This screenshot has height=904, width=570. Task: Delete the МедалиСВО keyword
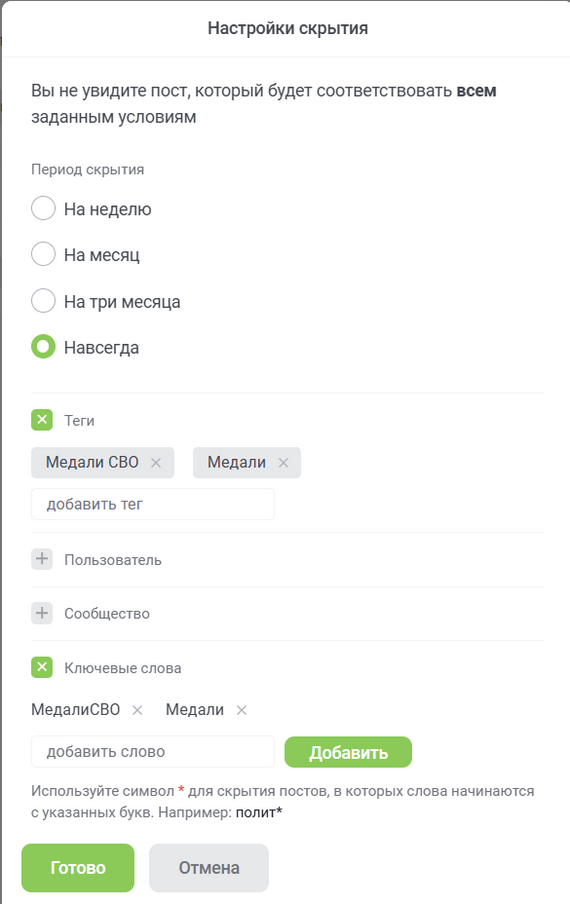coord(137,710)
